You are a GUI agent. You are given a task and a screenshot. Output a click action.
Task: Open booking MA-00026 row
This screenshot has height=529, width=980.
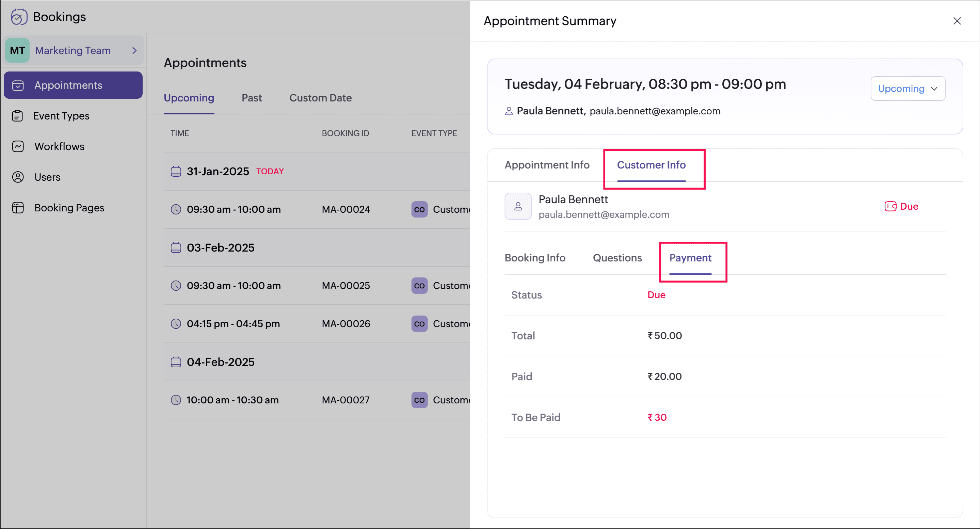346,324
